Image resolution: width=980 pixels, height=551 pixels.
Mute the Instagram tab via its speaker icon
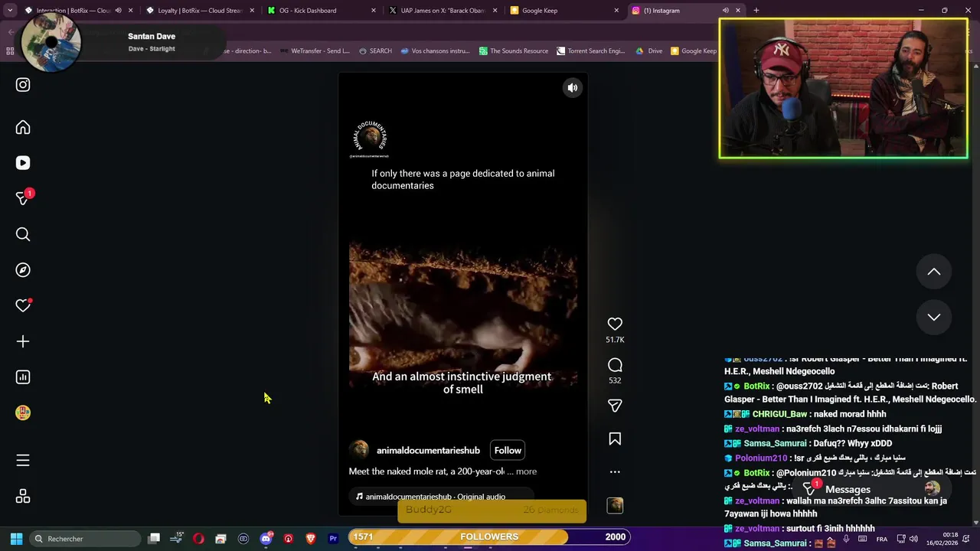[x=725, y=11]
